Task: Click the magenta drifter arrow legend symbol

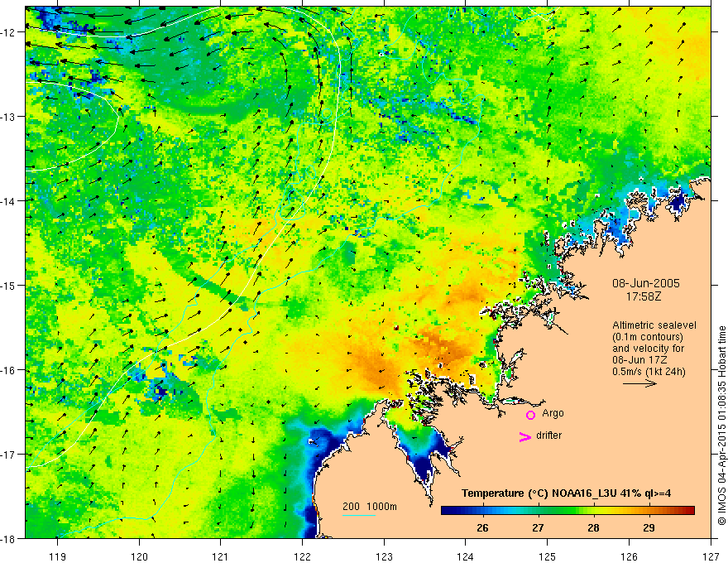Action: tap(524, 437)
